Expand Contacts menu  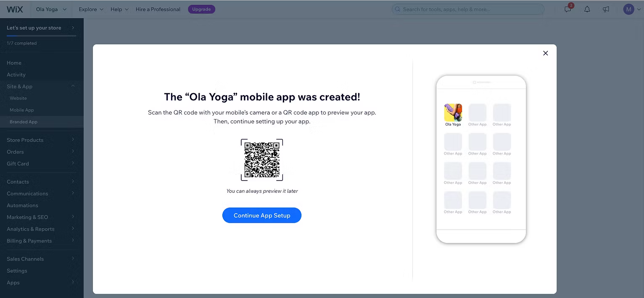click(42, 182)
